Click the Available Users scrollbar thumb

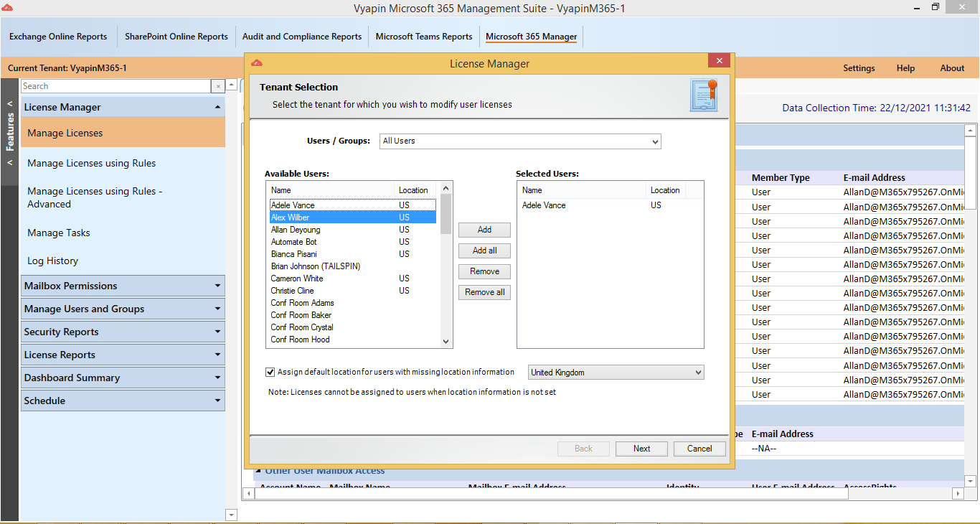click(446, 214)
